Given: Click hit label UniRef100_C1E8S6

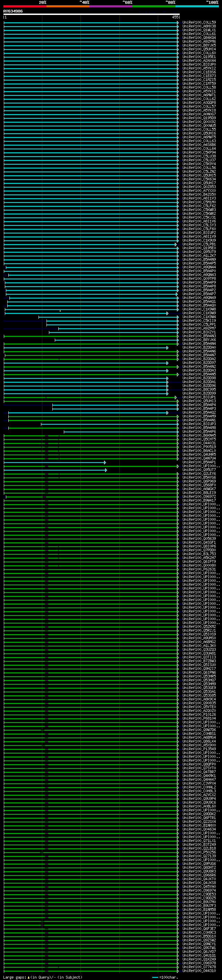Looking at the screenshot, I should [199, 72].
